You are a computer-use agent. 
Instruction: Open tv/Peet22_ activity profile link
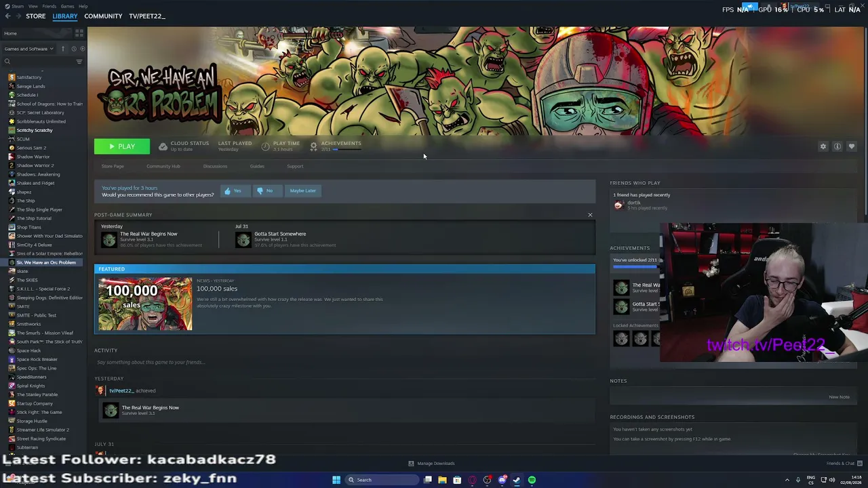click(x=121, y=390)
